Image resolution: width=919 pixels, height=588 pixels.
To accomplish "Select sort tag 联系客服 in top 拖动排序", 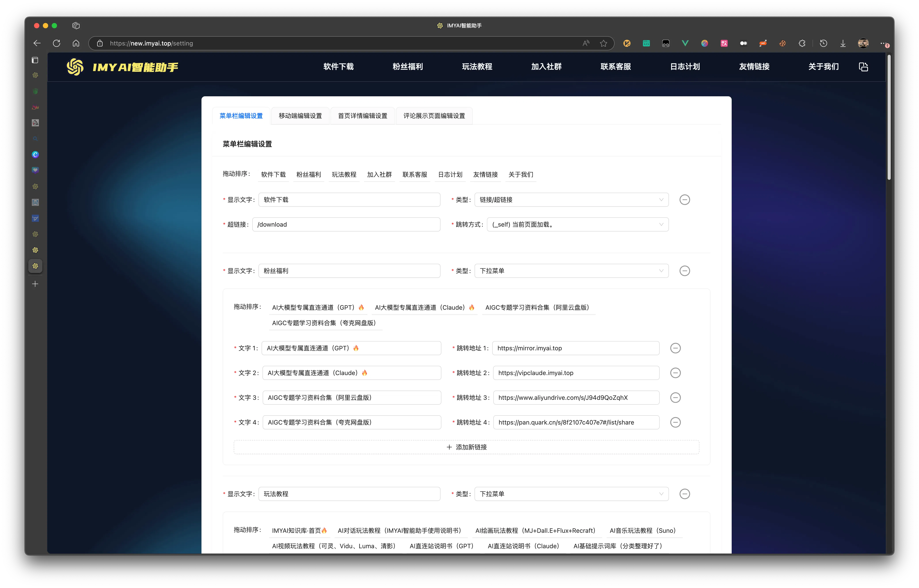I will tap(415, 175).
